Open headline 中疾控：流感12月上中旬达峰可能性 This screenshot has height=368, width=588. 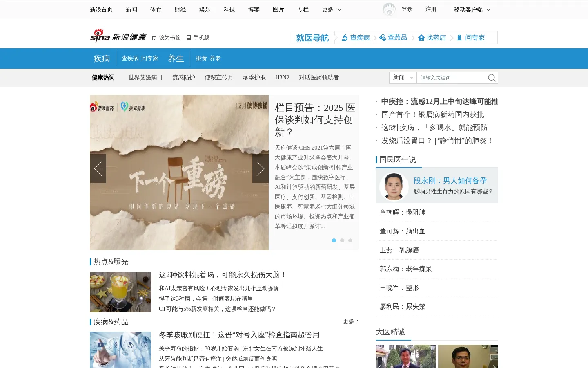point(440,101)
